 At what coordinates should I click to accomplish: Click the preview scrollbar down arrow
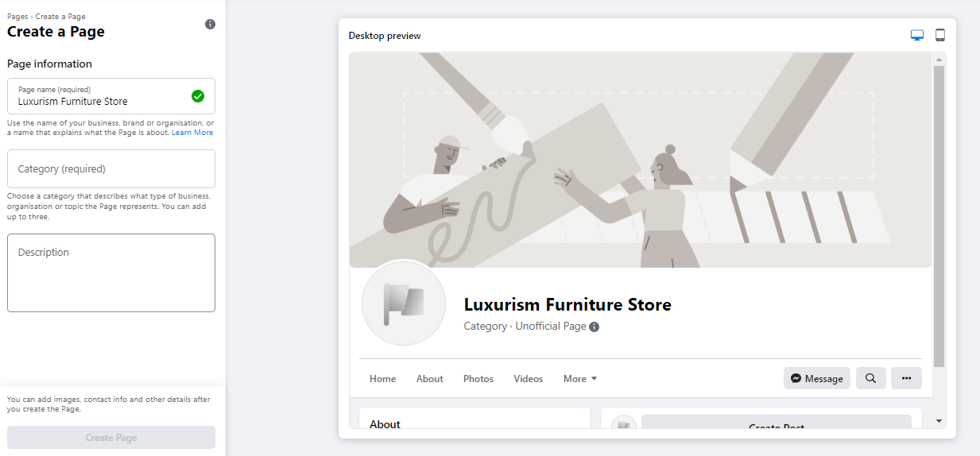click(x=939, y=420)
